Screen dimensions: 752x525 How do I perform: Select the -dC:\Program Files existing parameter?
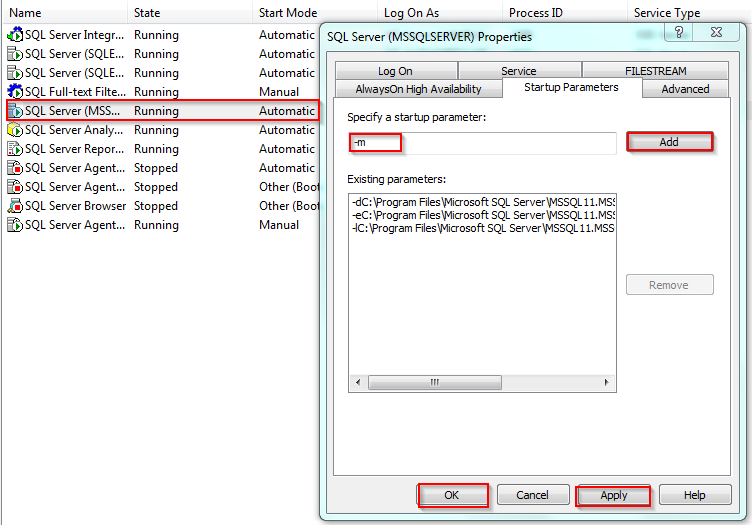tap(482, 202)
